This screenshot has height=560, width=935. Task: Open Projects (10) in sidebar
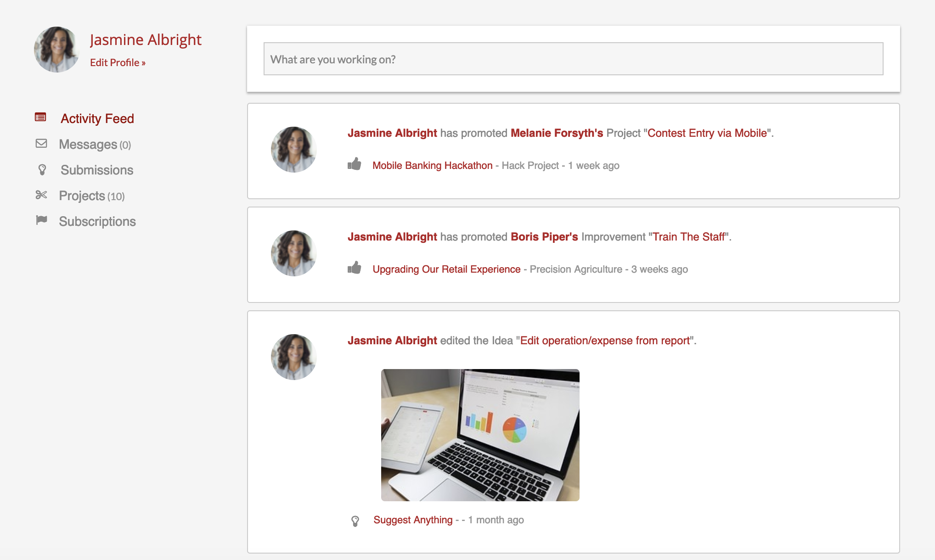point(92,196)
